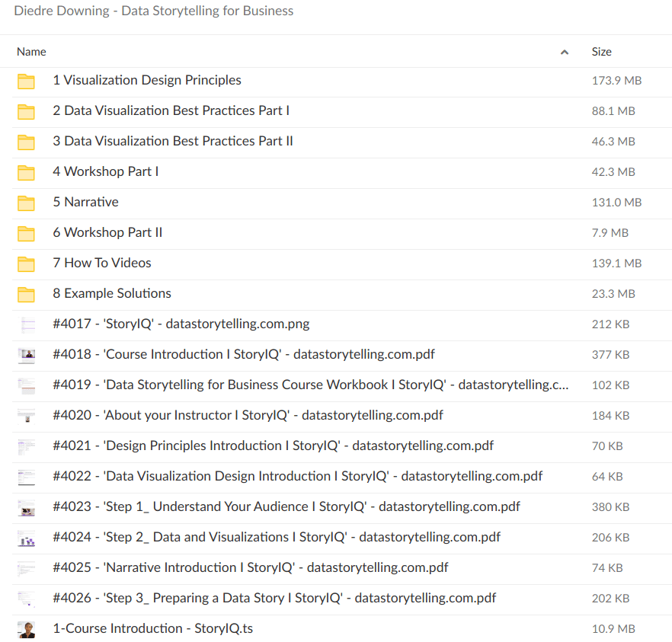Click the video thumbnail for '1-Course Introduction - StoryIQ.ts'

(x=25, y=628)
